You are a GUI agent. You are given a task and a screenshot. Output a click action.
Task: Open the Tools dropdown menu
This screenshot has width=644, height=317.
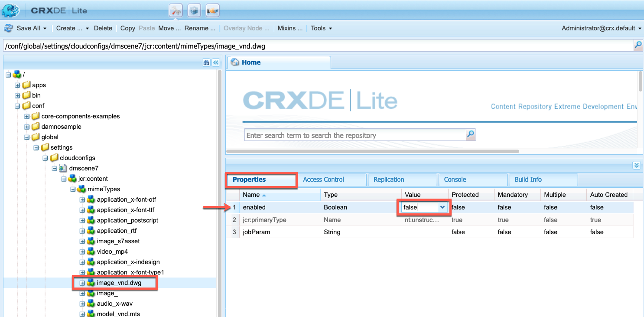[322, 28]
